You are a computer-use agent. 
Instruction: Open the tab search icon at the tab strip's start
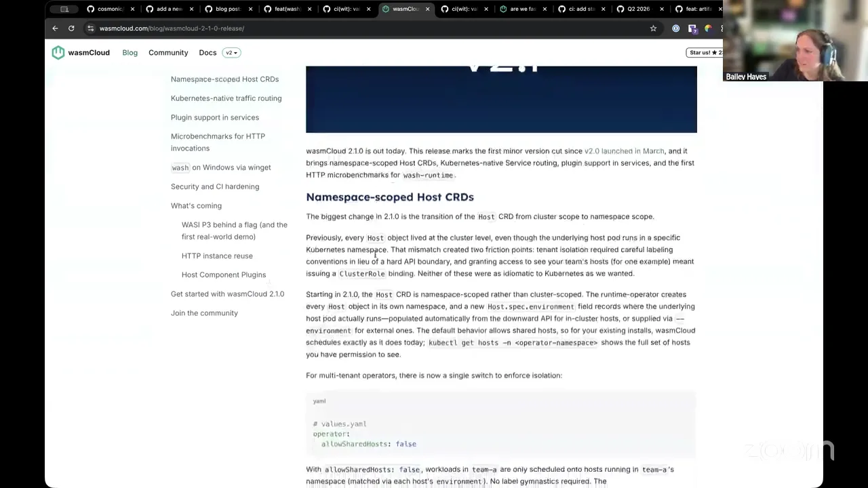[x=64, y=9]
